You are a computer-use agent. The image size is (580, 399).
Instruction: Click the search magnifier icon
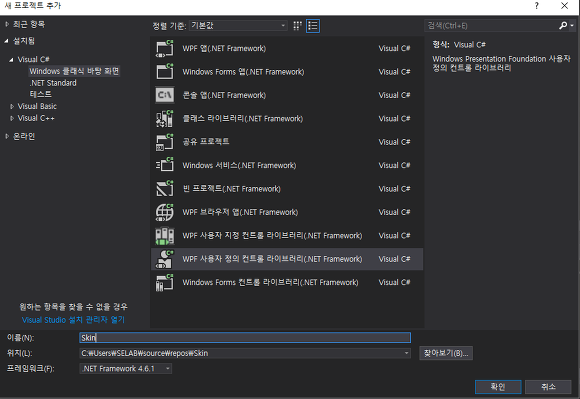pos(563,26)
